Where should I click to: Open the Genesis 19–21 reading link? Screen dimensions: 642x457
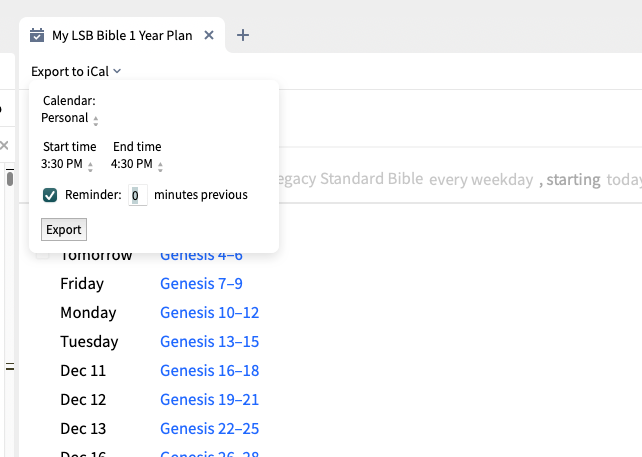(209, 400)
